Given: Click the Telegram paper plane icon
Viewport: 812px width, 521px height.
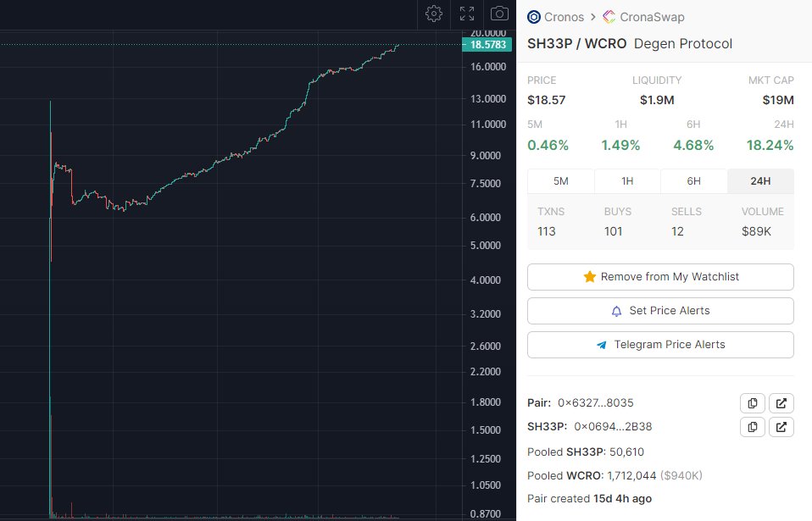Looking at the screenshot, I should coord(601,345).
